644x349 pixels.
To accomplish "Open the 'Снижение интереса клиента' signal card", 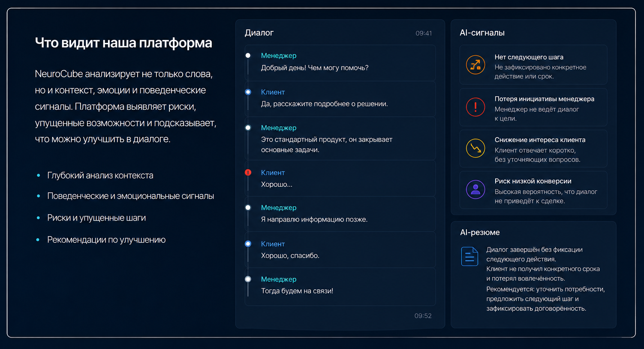I will [533, 149].
